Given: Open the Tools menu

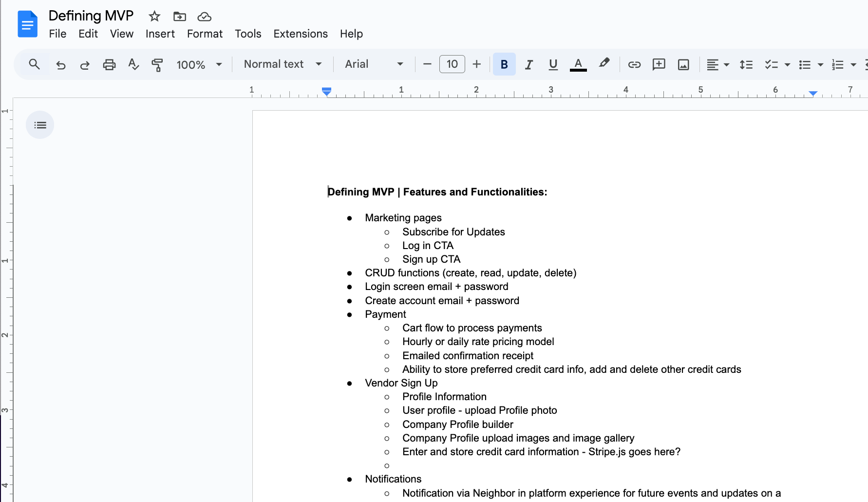Looking at the screenshot, I should (248, 34).
